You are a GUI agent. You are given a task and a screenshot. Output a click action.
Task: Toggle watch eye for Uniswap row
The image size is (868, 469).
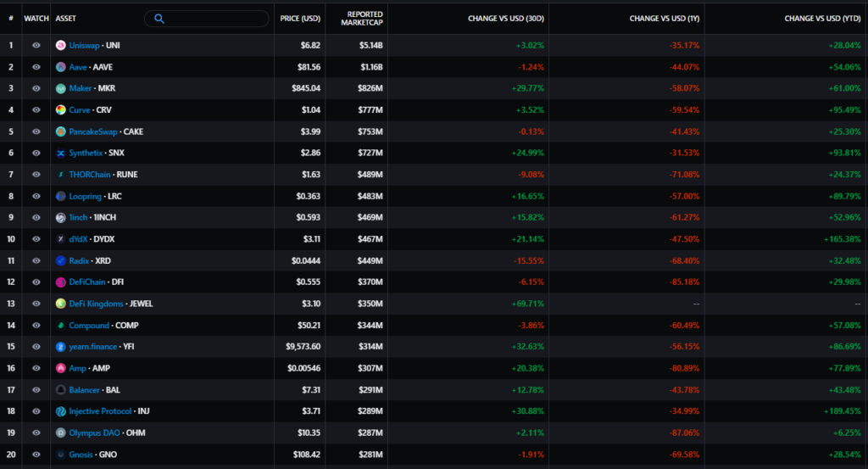(x=36, y=45)
